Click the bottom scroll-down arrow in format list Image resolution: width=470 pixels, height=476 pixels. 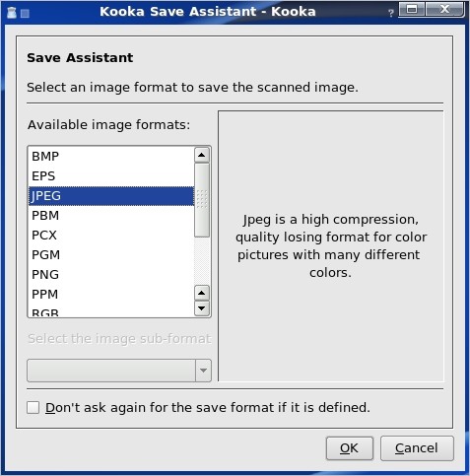coord(202,308)
